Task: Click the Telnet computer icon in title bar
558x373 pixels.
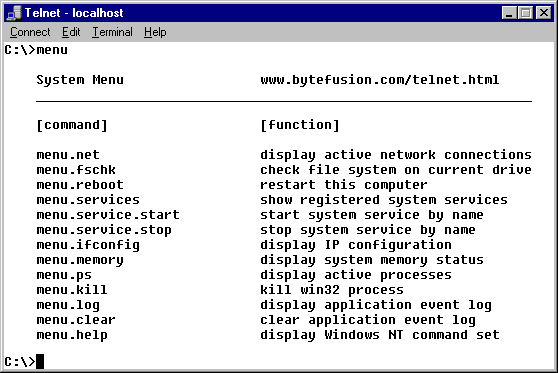Action: click(14, 13)
